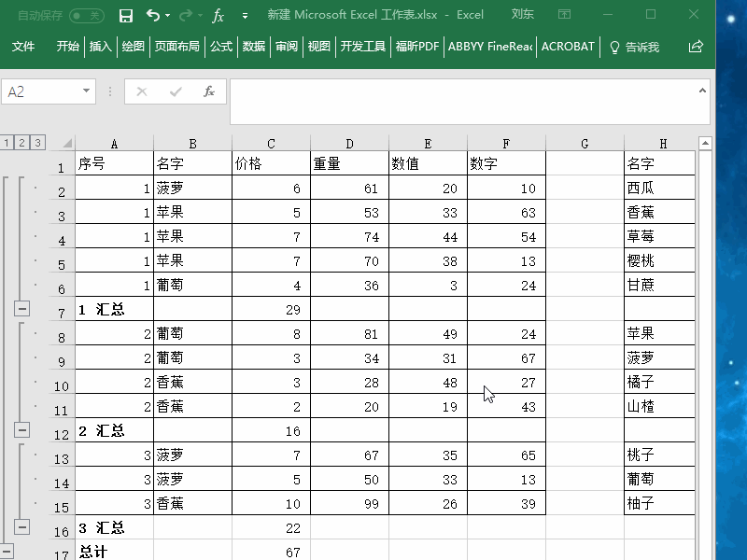
Task: Click the 西瓜 cell in column H
Action: point(659,188)
